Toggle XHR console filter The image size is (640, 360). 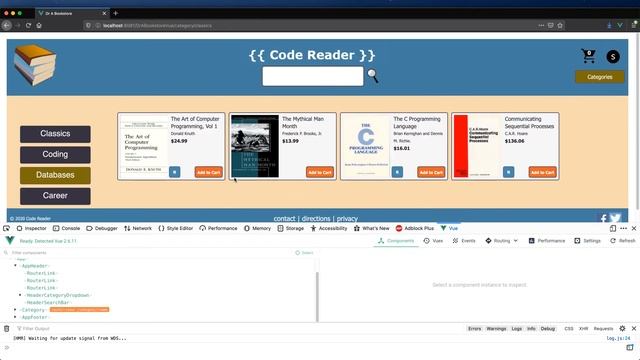click(584, 329)
